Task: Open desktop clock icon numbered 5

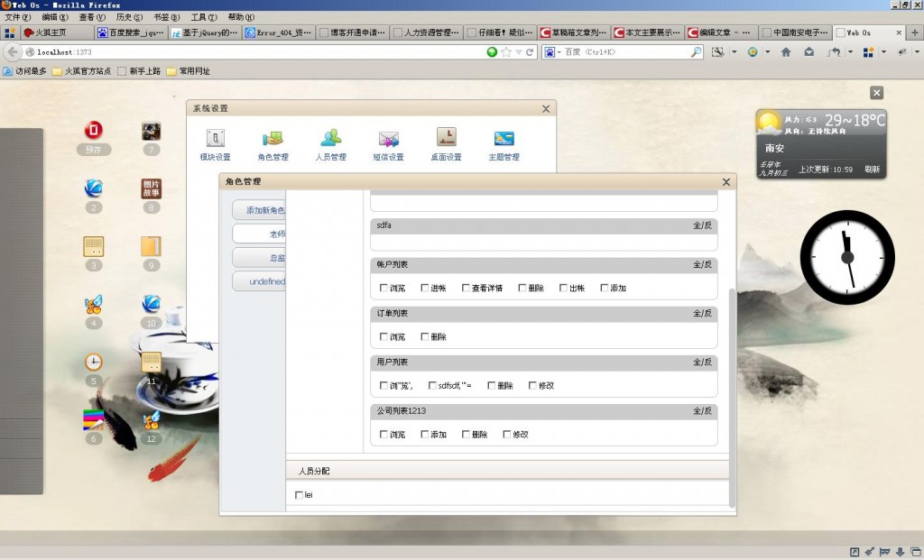Action: [x=93, y=362]
